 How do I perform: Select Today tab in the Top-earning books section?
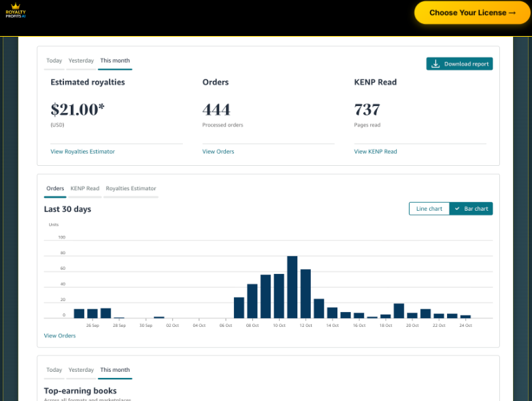54,370
